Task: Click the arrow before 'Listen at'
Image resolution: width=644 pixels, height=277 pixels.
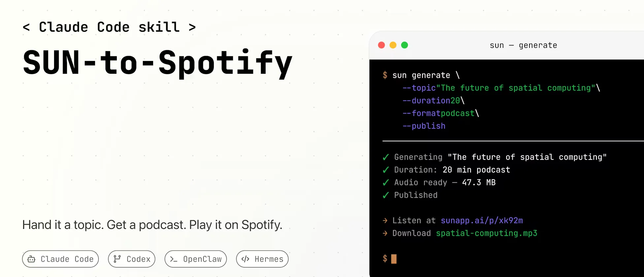Action: tap(385, 221)
